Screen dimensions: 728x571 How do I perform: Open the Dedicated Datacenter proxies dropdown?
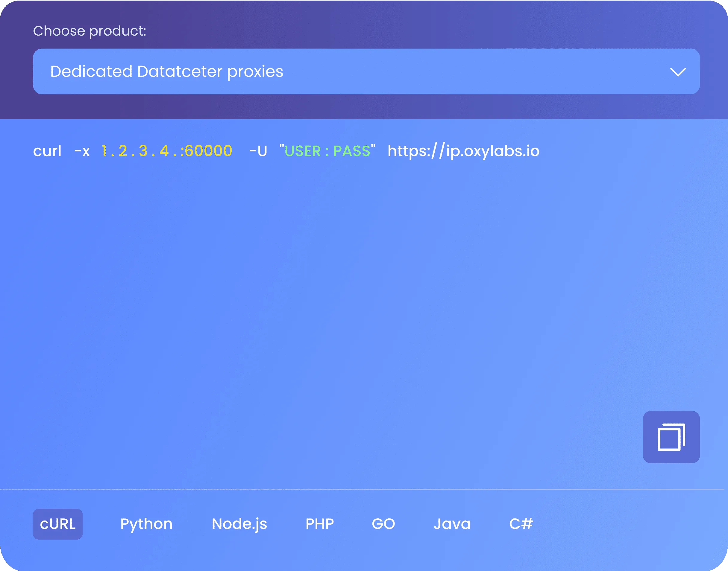366,71
